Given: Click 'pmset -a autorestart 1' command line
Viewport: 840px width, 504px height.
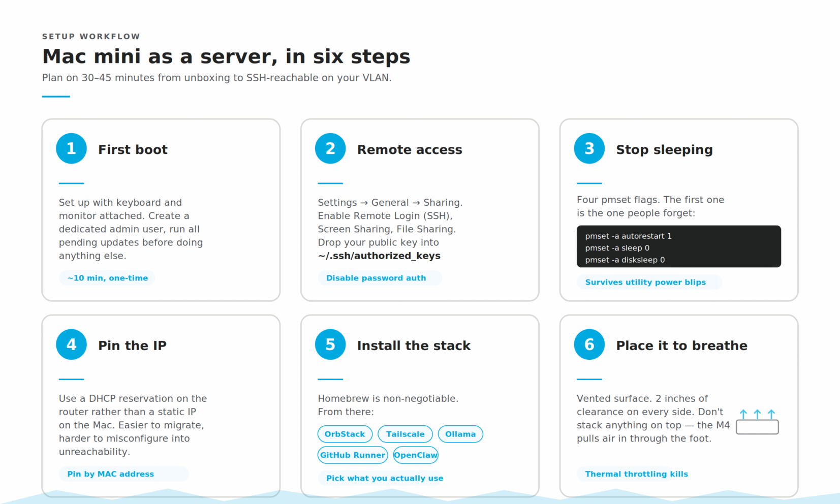Looking at the screenshot, I should tap(628, 236).
